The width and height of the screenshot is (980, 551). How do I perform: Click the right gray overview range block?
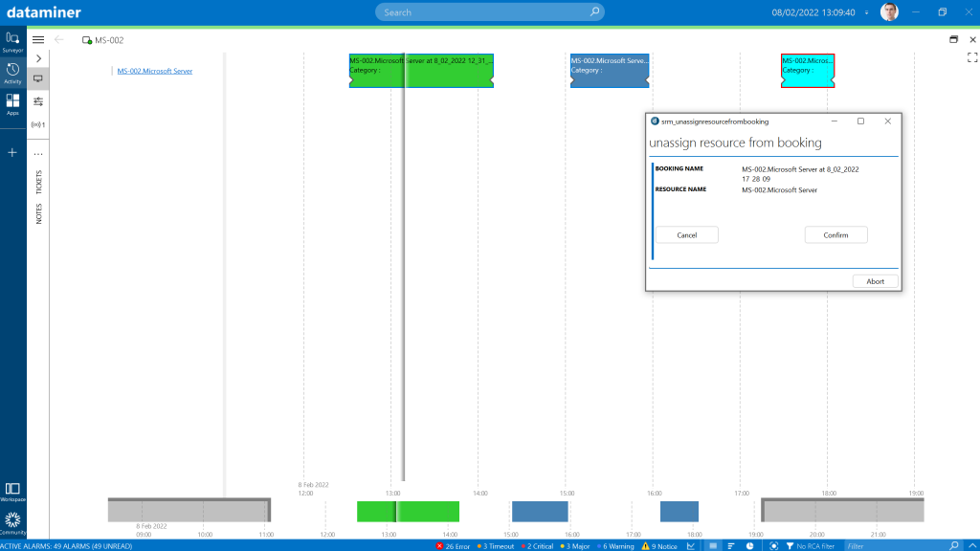[x=842, y=511]
